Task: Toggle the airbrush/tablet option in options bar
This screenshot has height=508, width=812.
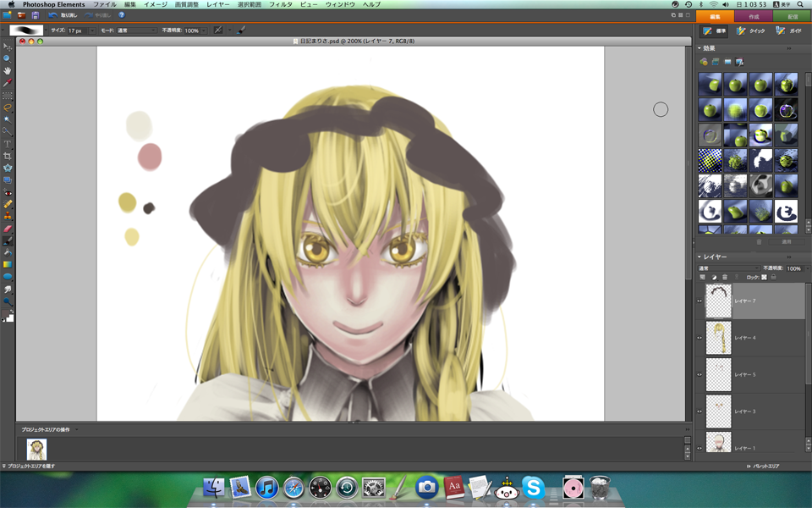Action: (218, 30)
